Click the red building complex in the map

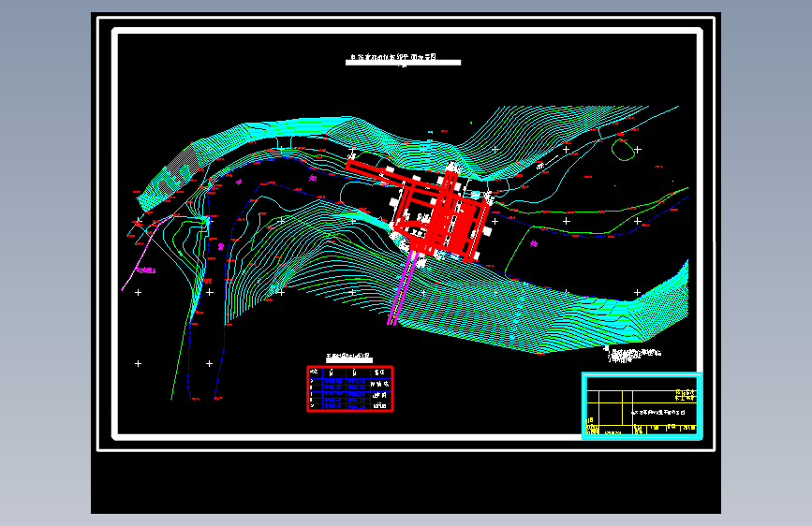(440, 215)
